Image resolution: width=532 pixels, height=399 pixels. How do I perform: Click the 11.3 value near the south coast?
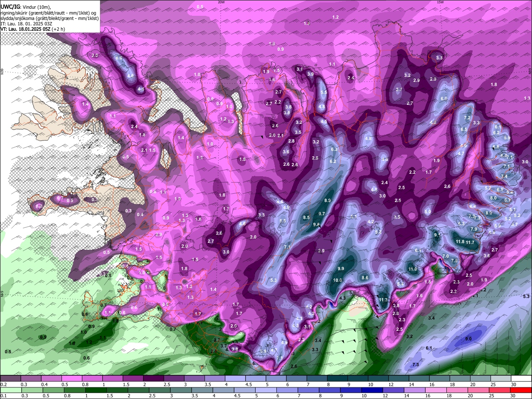tap(384, 300)
